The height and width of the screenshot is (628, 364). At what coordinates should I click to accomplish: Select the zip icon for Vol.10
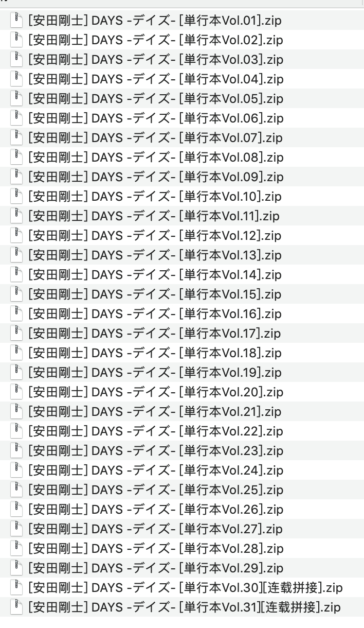coord(18,197)
